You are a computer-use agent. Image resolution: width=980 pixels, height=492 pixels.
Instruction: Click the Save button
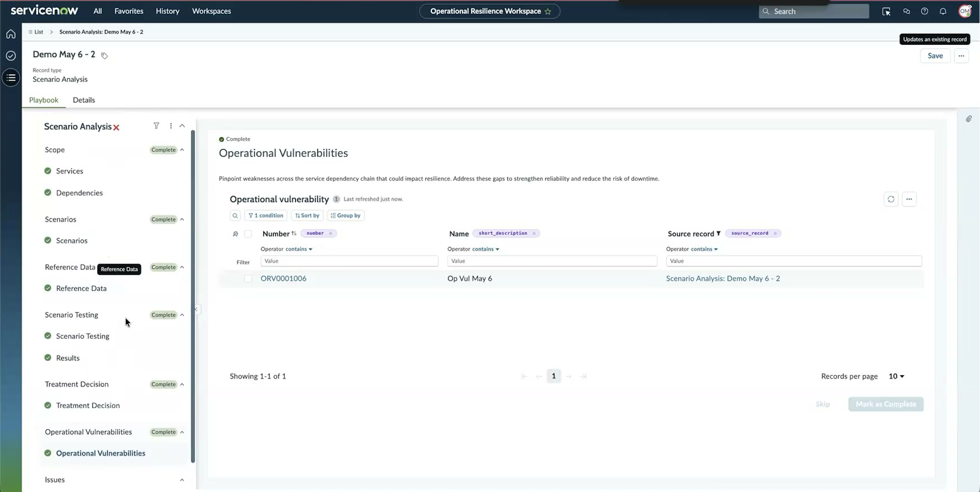(935, 56)
